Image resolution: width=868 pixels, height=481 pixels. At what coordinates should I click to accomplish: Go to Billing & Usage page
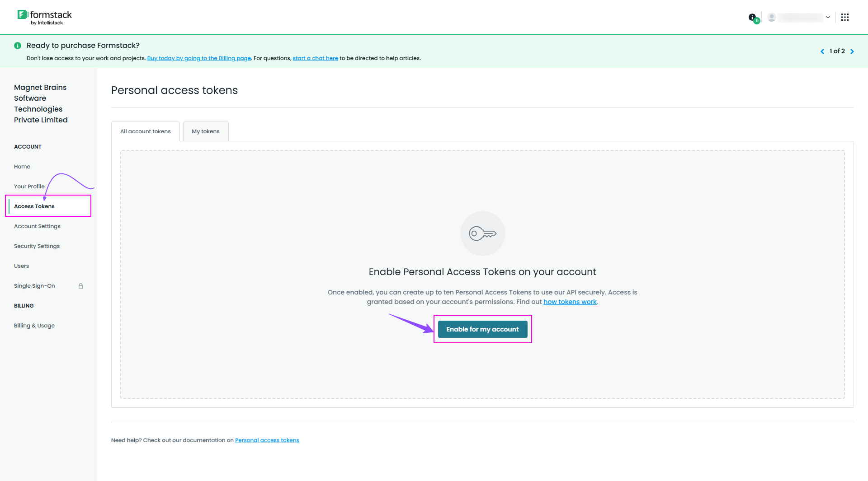(34, 326)
